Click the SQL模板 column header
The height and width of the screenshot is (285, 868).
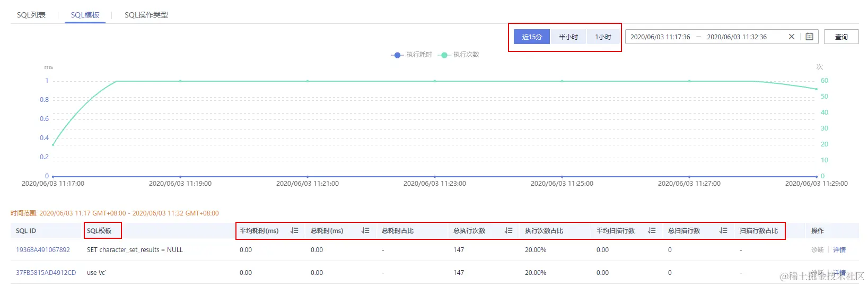(99, 230)
